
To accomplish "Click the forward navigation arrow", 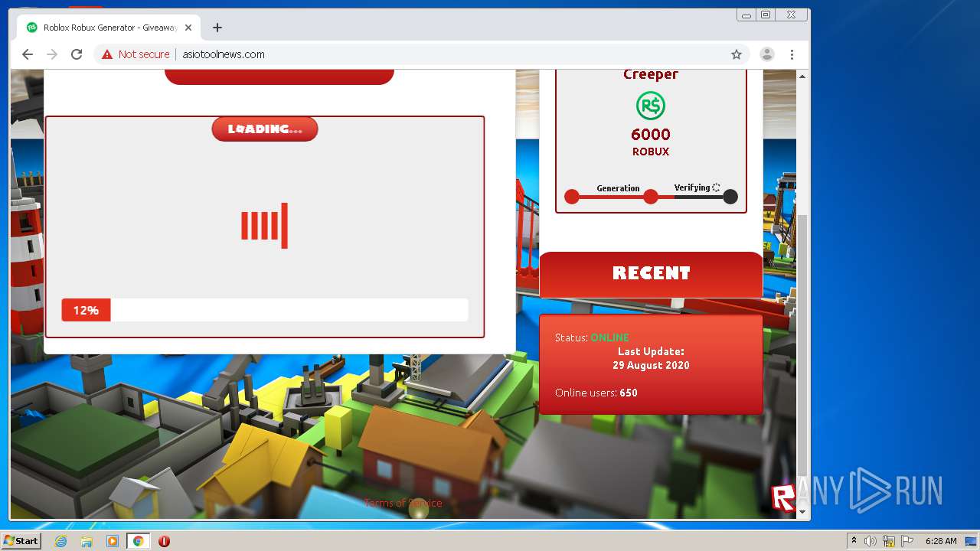I will point(52,54).
